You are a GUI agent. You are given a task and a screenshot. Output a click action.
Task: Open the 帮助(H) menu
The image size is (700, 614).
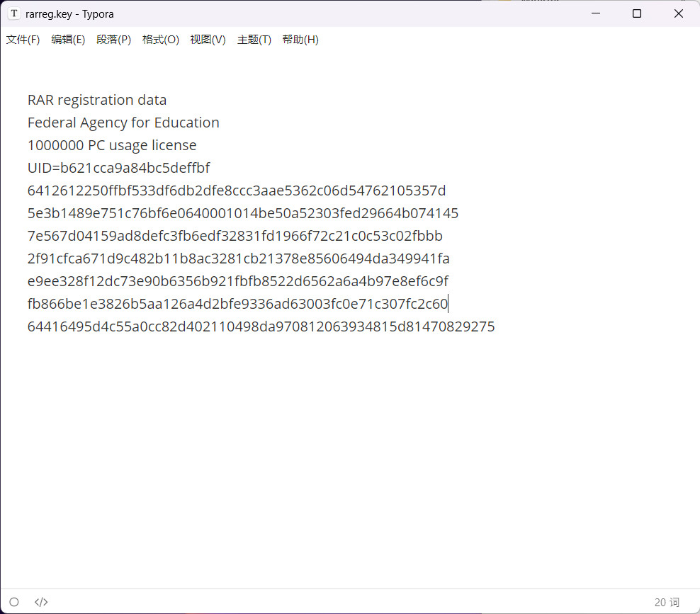point(300,40)
